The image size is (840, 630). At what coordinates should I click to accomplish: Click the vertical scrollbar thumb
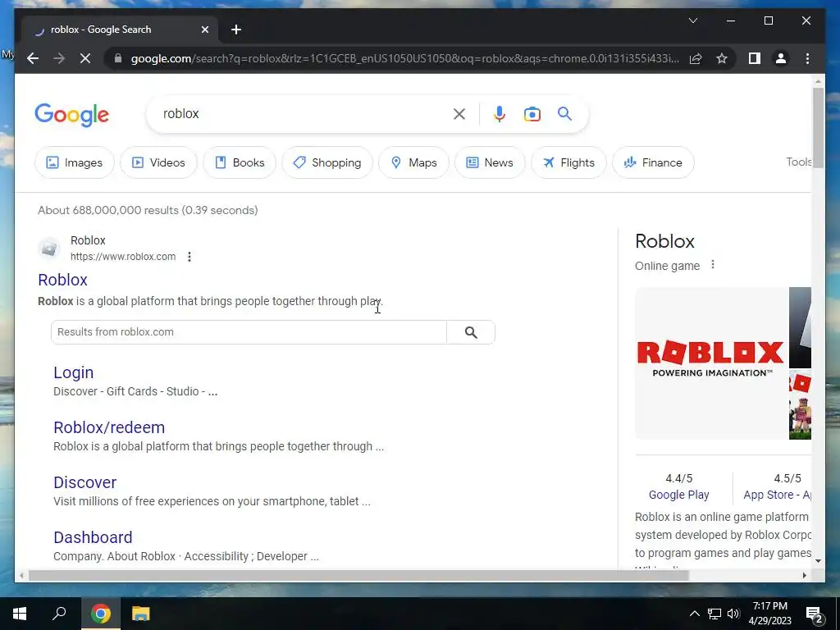click(818, 127)
